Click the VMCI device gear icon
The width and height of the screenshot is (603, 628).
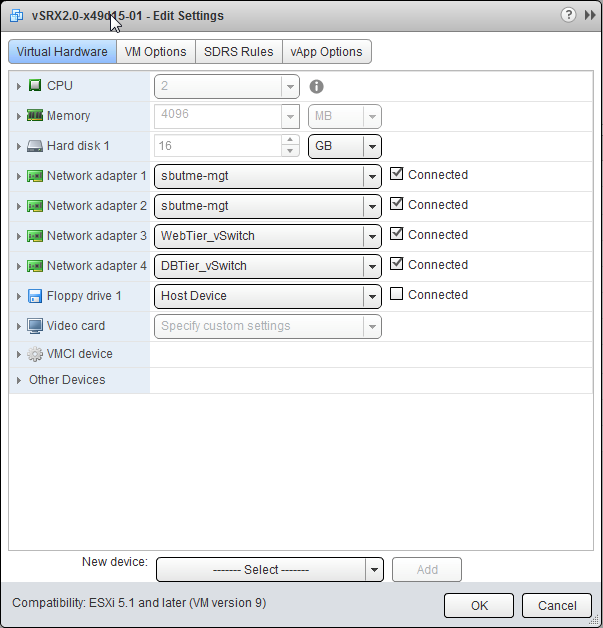(35, 354)
